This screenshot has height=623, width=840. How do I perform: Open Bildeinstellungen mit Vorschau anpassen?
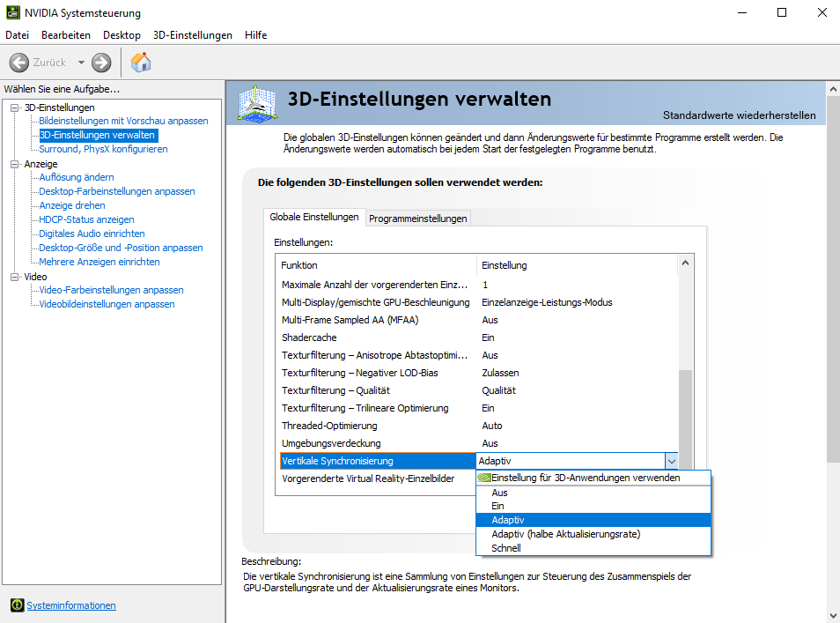(x=123, y=121)
